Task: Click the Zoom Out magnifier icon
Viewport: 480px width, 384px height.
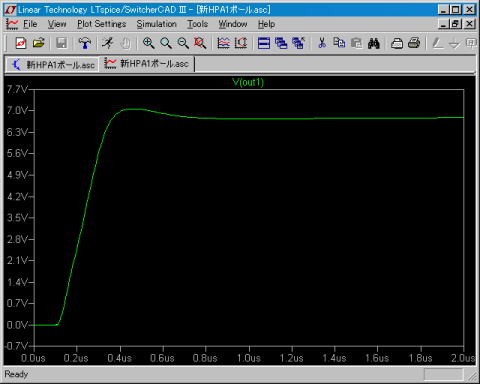Action: pyautogui.click(x=183, y=43)
